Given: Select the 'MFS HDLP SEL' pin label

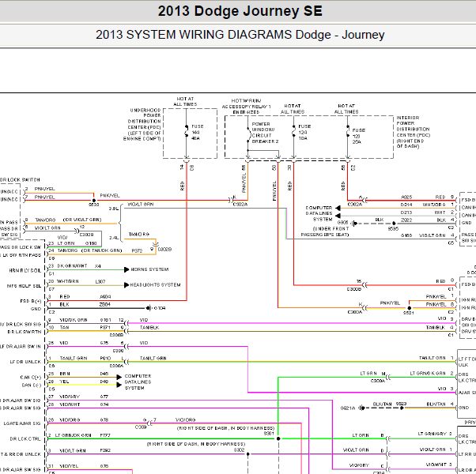Looking at the screenshot, I should pyautogui.click(x=24, y=286).
